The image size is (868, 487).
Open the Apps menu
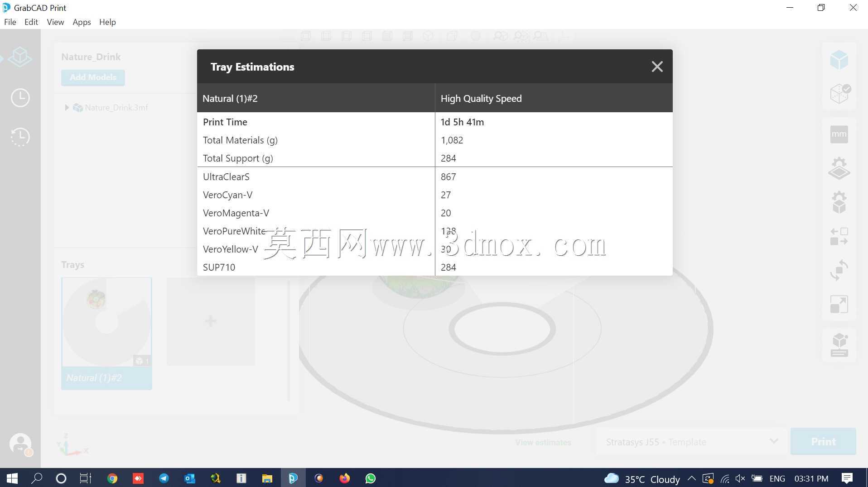point(82,22)
